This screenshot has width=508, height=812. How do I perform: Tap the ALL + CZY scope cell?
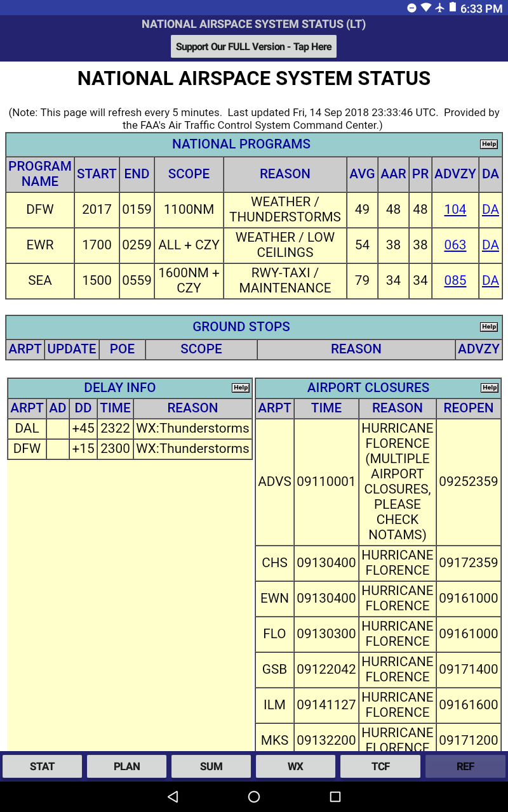[189, 245]
